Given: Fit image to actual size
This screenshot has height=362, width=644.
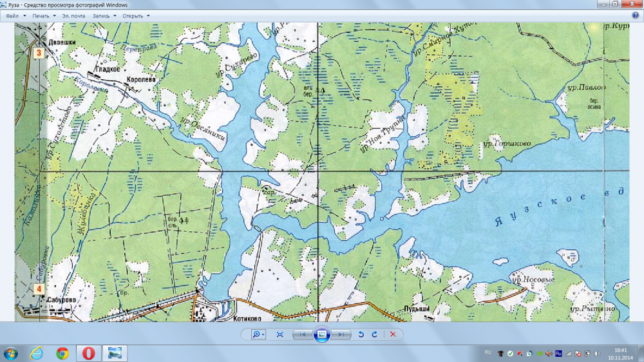Looking at the screenshot, I should (x=279, y=334).
